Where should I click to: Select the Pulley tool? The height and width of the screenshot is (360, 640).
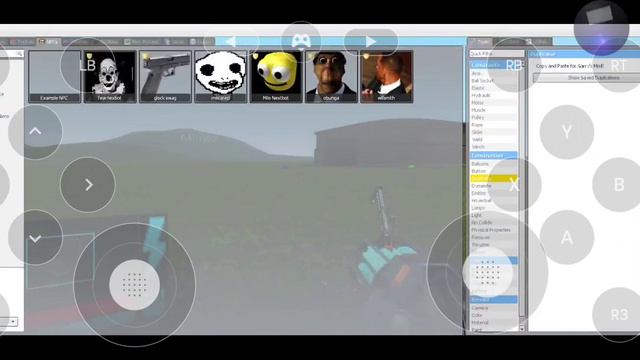[494, 117]
